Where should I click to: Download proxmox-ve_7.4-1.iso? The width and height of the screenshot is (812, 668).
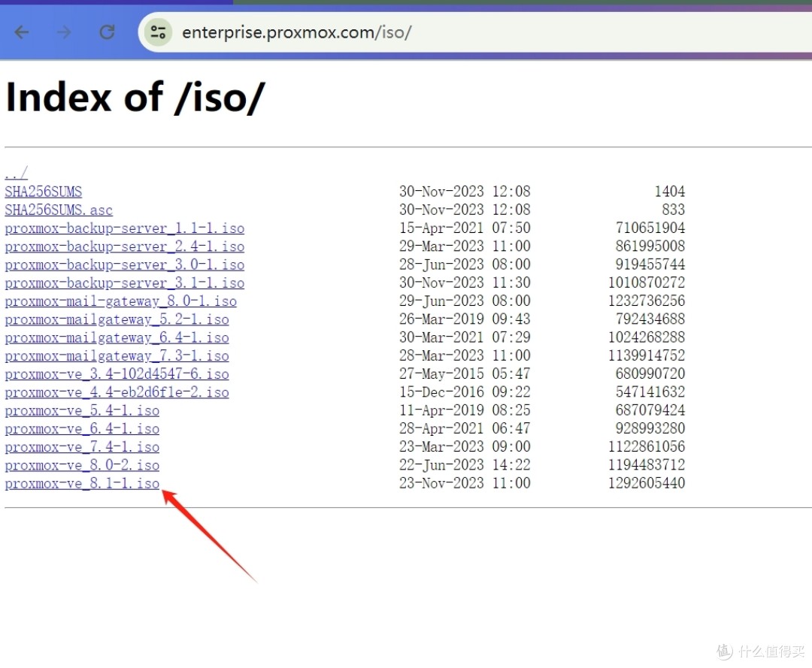click(83, 446)
